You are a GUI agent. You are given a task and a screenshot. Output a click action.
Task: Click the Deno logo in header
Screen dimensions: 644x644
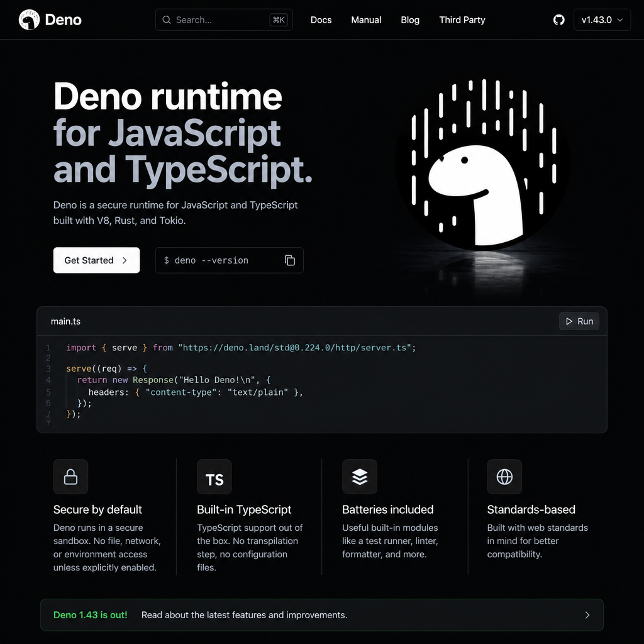[x=50, y=19]
